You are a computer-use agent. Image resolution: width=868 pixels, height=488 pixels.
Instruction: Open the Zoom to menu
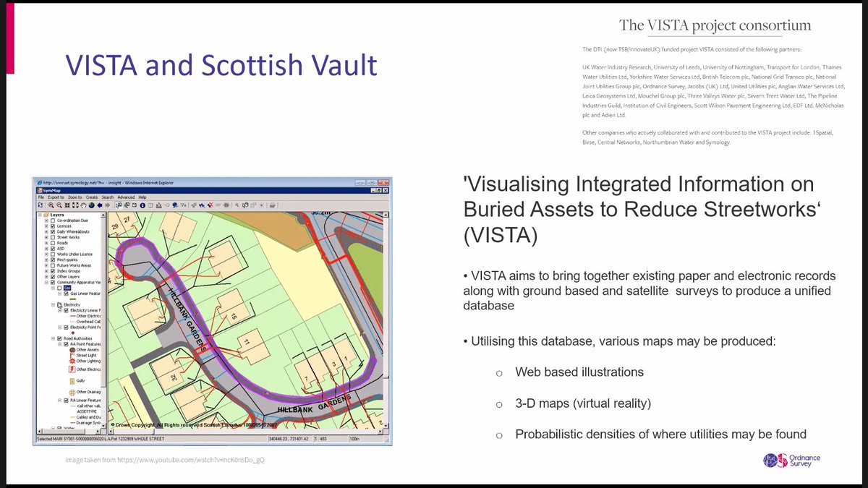(75, 197)
